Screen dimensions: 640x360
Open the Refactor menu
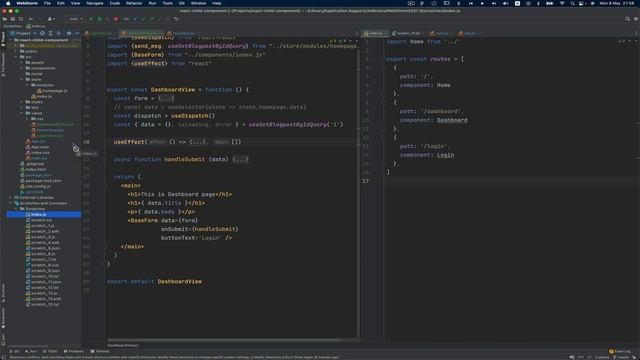pyautogui.click(x=134, y=3)
